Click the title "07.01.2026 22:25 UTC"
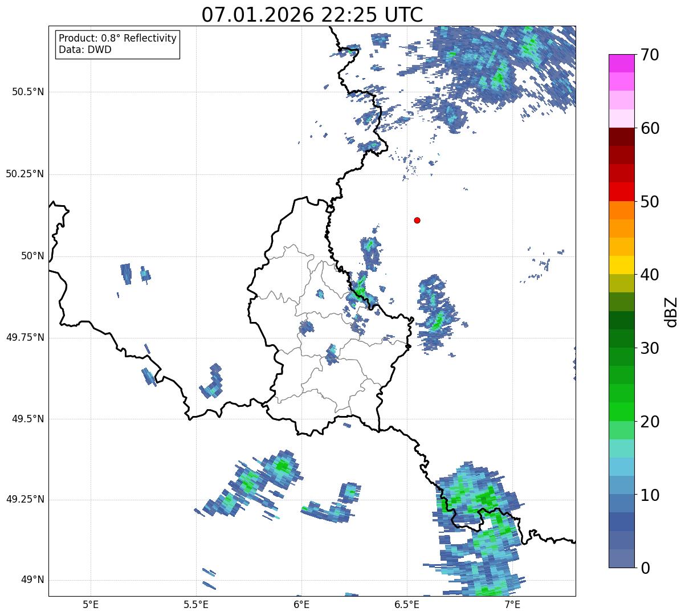 (312, 14)
